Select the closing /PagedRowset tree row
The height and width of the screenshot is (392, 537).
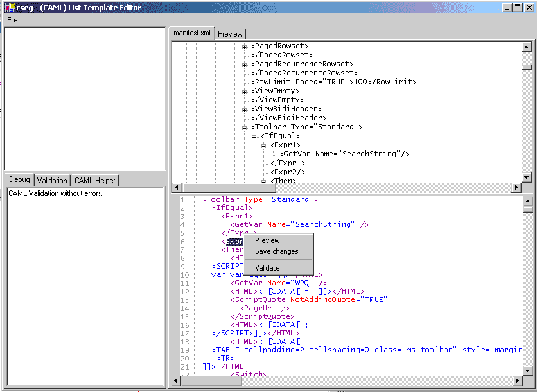282,55
